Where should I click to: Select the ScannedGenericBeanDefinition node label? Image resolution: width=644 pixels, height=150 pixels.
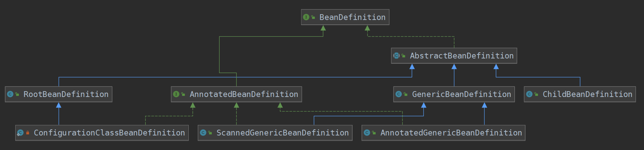(283, 133)
